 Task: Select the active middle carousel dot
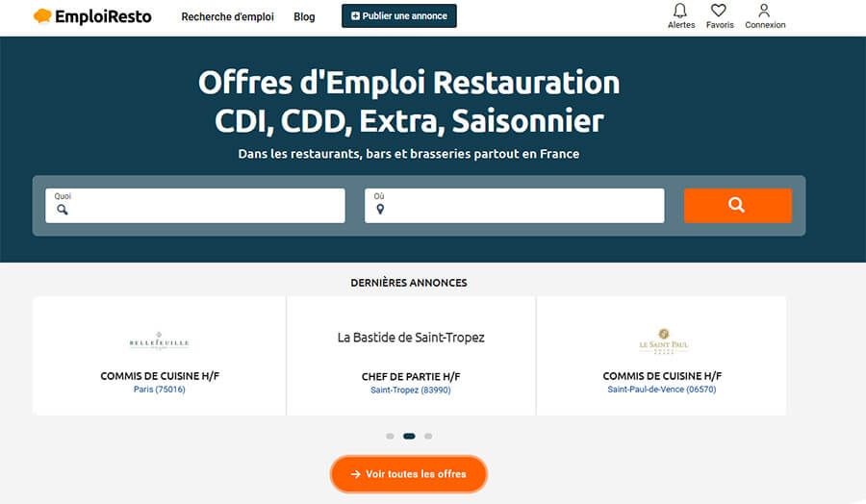point(409,436)
